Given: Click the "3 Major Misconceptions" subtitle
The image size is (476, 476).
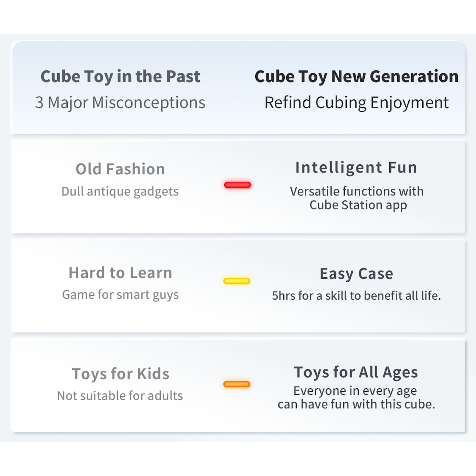Looking at the screenshot, I should [120, 103].
